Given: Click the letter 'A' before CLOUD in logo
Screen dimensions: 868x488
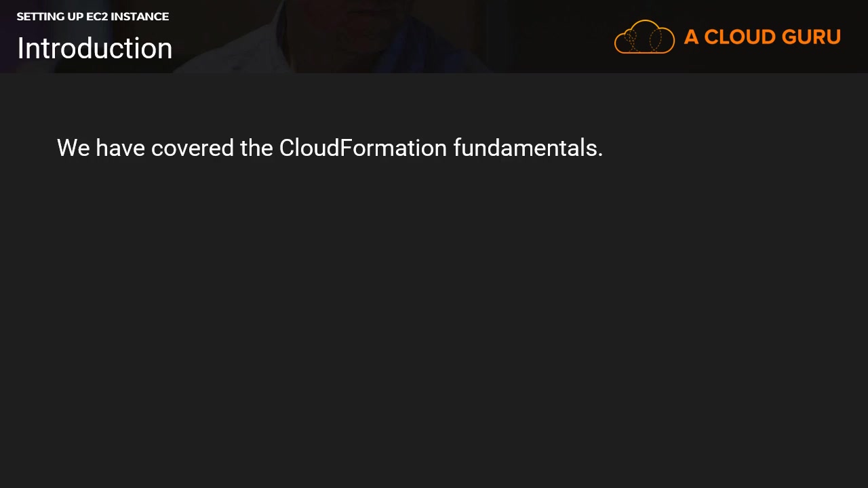Looking at the screenshot, I should pyautogui.click(x=692, y=37).
